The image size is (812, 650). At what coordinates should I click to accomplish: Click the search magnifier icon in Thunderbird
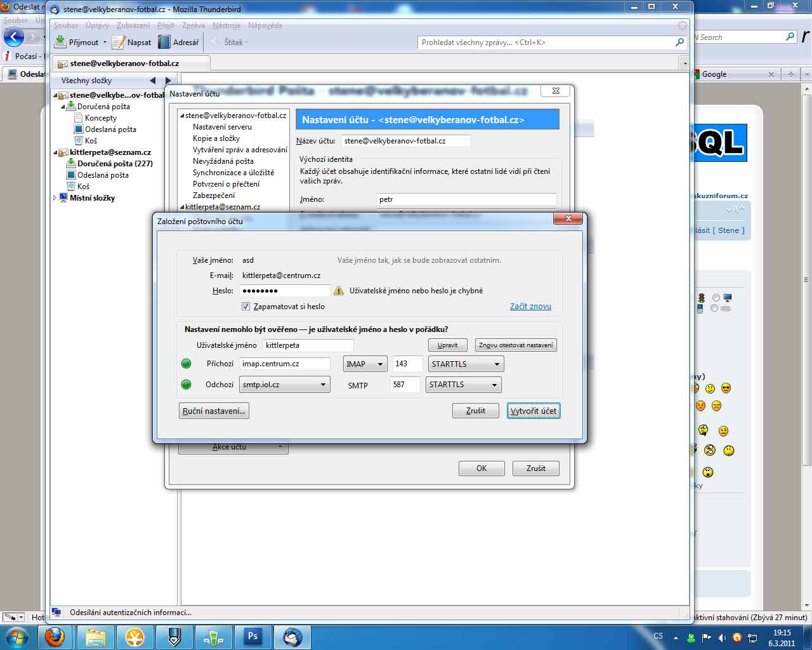[680, 43]
